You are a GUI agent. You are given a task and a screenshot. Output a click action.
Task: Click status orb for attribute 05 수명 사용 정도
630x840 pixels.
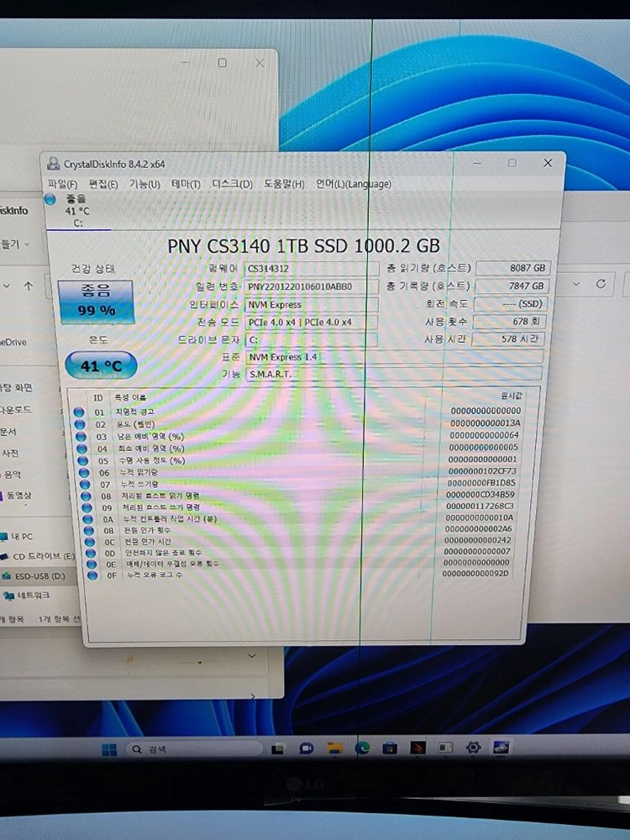click(83, 460)
